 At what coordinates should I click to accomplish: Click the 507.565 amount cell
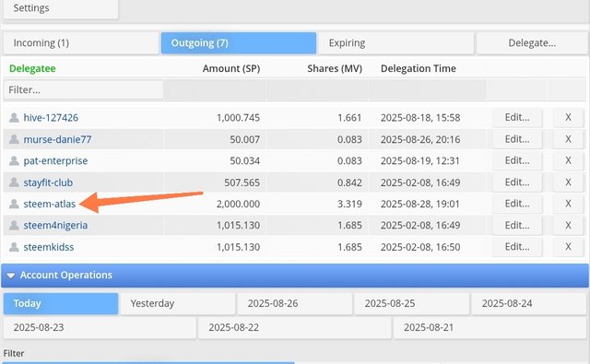tap(242, 182)
